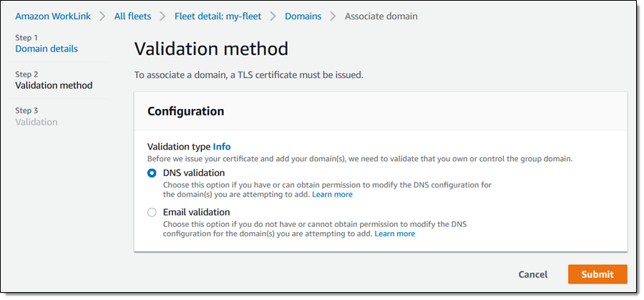Click the Configuration panel heading
The width and height of the screenshot is (644, 300).
[185, 111]
